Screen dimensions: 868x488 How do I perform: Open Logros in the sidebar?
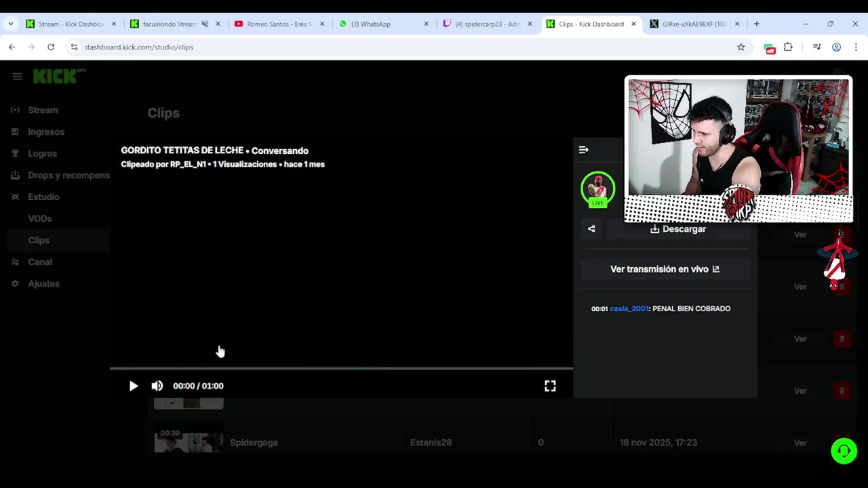pyautogui.click(x=42, y=153)
